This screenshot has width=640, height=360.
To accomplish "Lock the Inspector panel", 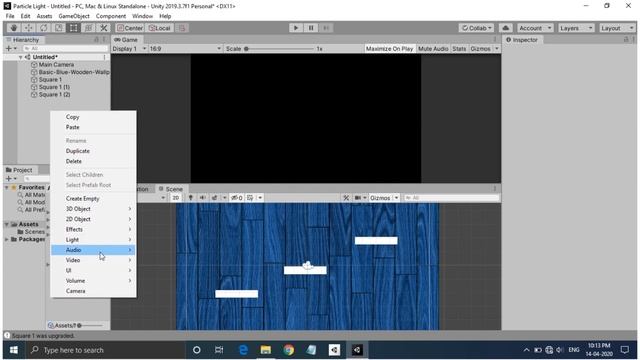I will click(x=626, y=40).
